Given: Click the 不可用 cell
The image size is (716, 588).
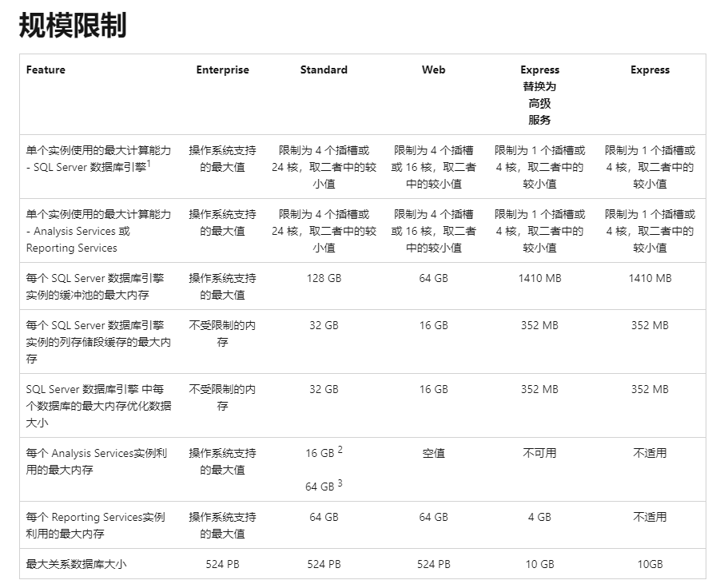Looking at the screenshot, I should pos(539,453).
